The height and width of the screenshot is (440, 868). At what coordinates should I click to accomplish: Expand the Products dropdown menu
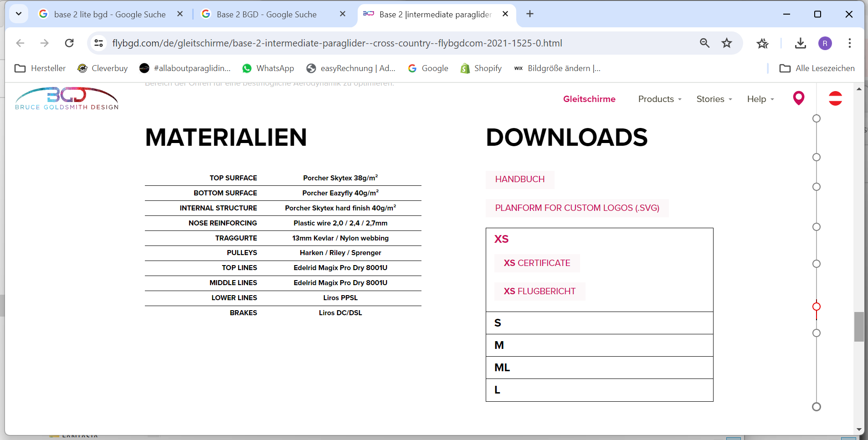point(660,99)
